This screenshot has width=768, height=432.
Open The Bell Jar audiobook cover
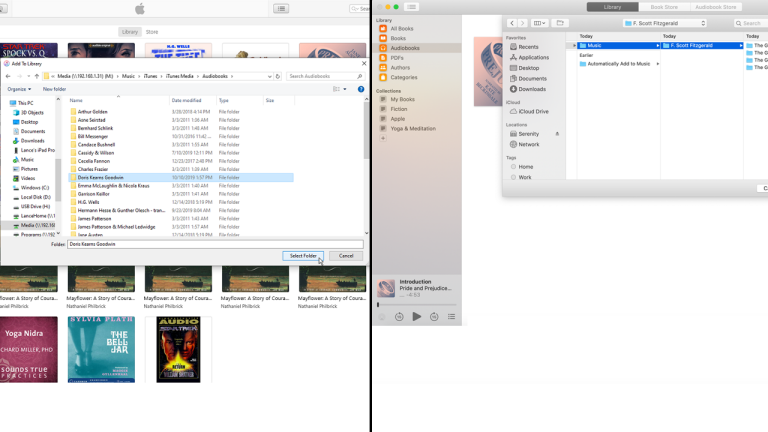101,349
